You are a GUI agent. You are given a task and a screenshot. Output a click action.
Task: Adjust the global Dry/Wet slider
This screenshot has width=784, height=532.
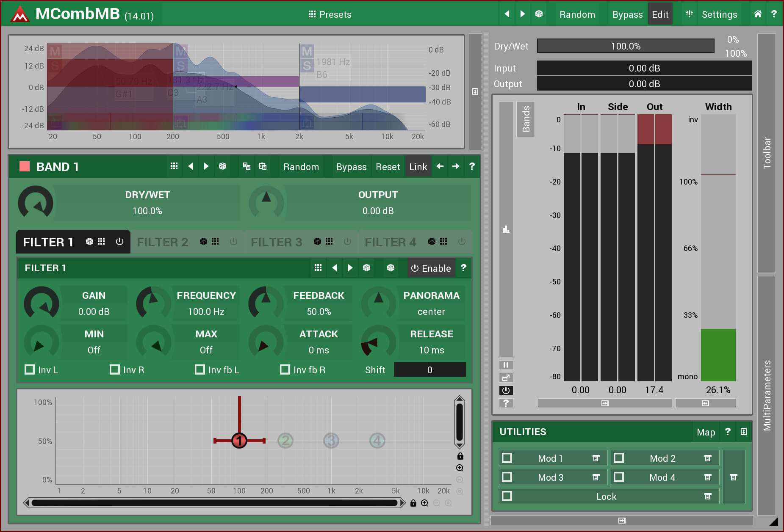(x=626, y=46)
